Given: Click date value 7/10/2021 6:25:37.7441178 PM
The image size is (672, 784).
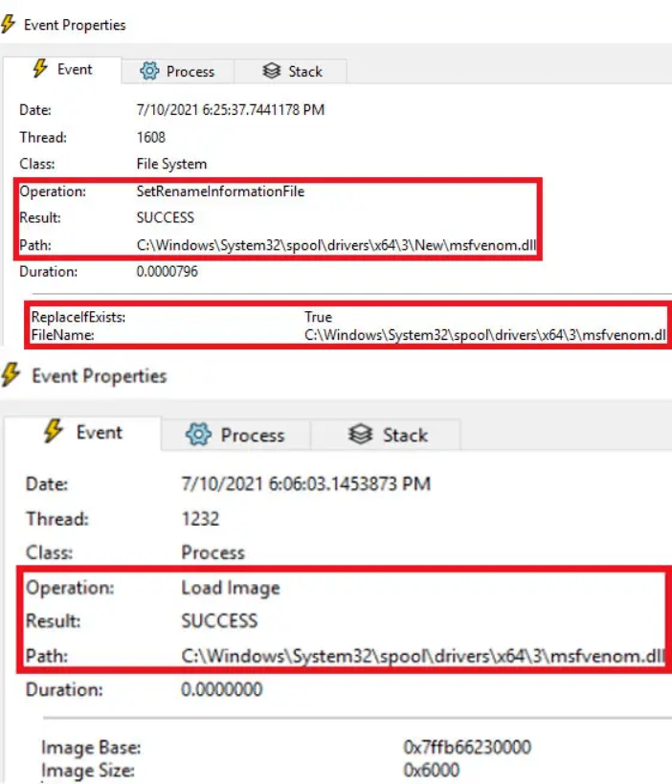Looking at the screenshot, I should click(231, 110).
